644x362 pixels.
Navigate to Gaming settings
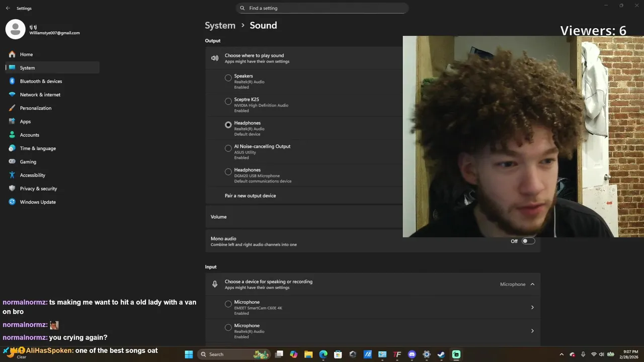pos(52,161)
